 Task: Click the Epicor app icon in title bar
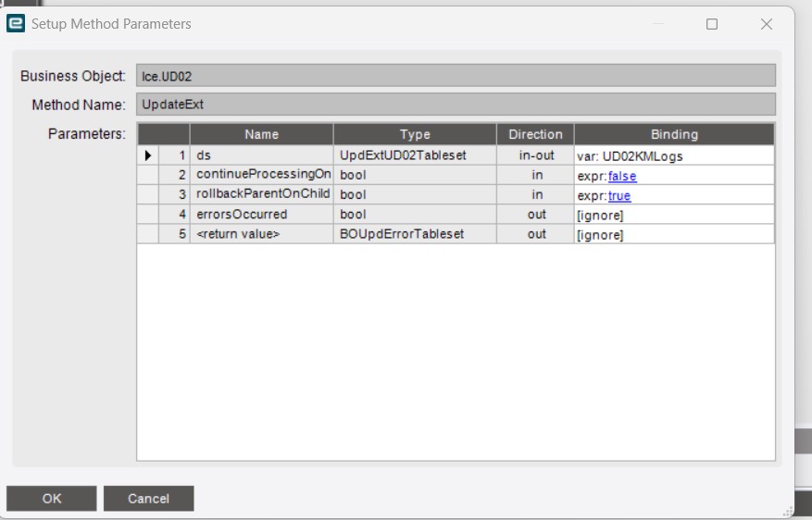[x=16, y=23]
